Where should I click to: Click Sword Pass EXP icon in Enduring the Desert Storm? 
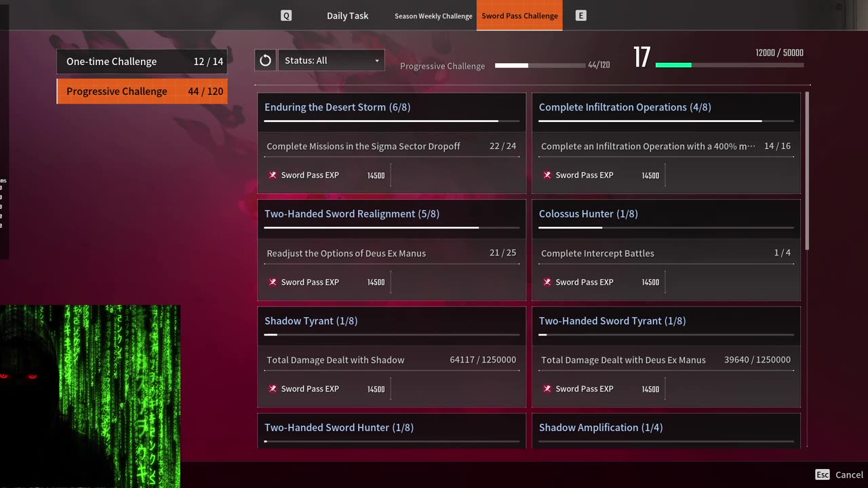click(273, 175)
